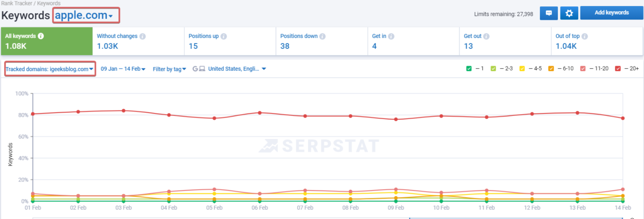Toggle the 4-5 positions legend checkbox
The width and height of the screenshot is (644, 219).
coord(522,69)
